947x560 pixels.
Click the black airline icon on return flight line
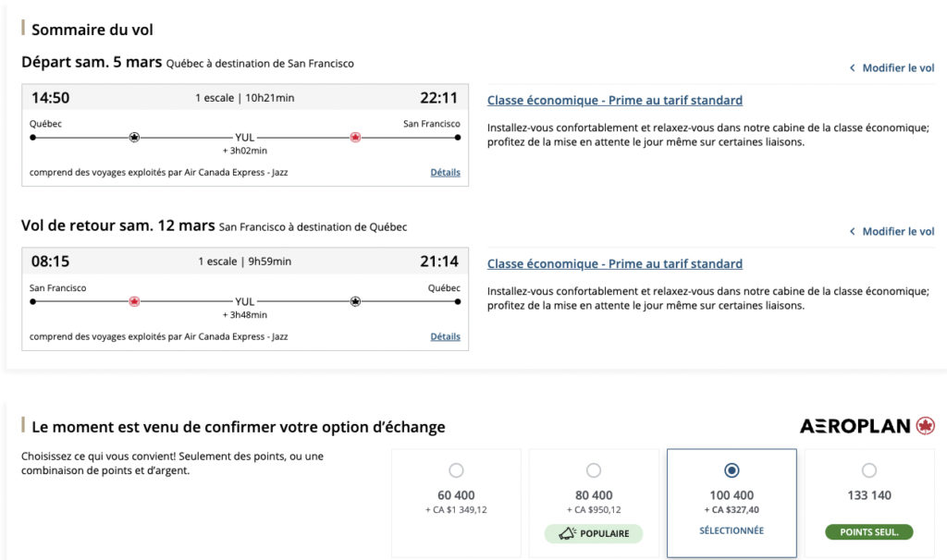355,301
